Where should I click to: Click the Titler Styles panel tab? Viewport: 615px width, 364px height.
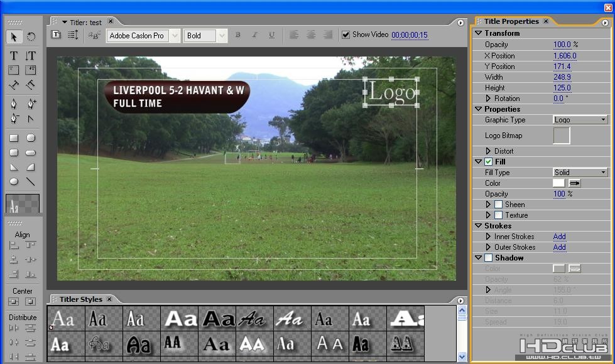point(80,299)
